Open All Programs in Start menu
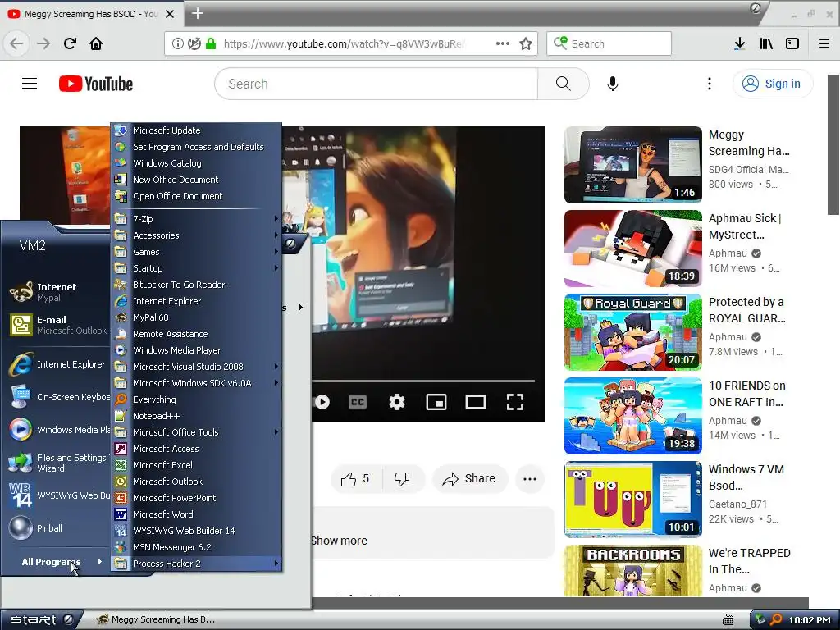The height and width of the screenshot is (630, 840). (61, 562)
